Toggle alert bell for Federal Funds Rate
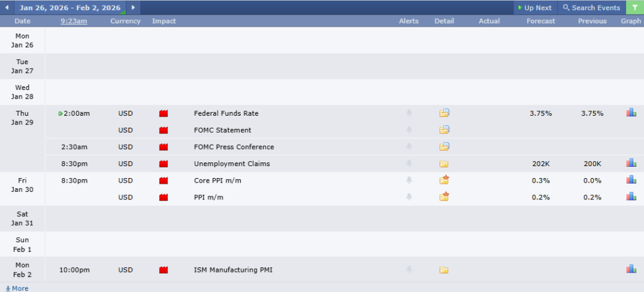This screenshot has width=644, height=292. click(x=409, y=113)
